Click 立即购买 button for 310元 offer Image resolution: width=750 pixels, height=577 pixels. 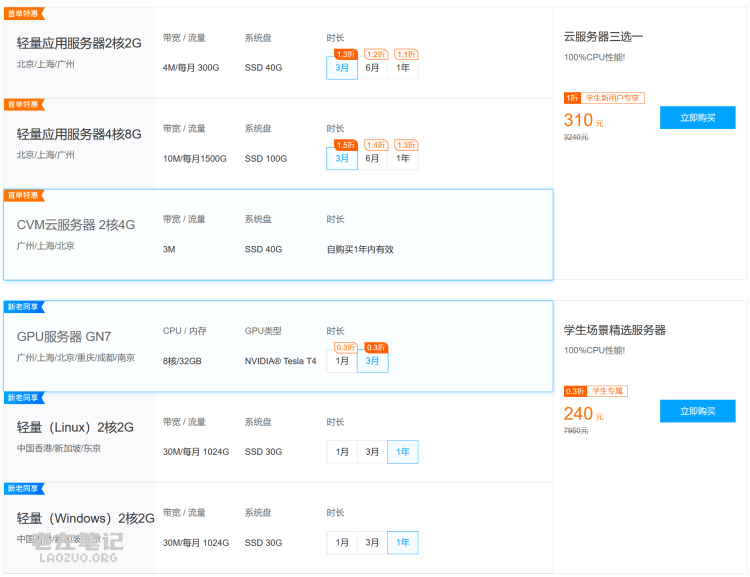[x=697, y=118]
